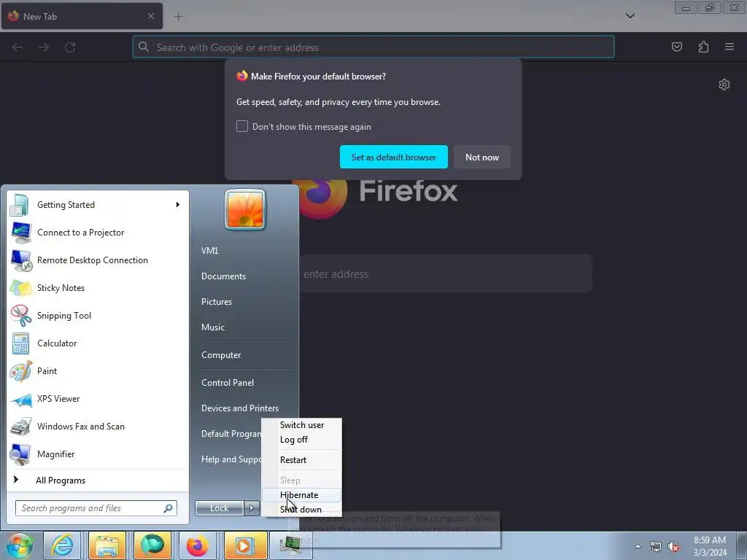Click Set as default browser

pos(393,157)
